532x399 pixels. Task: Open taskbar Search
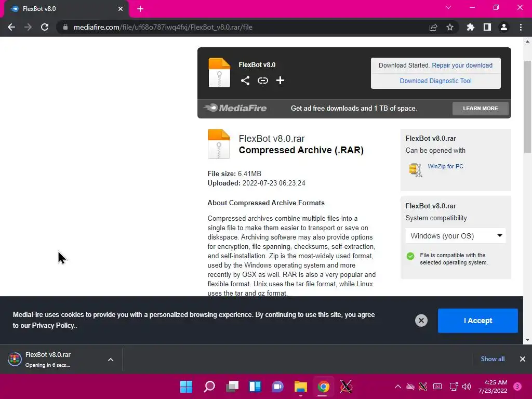tap(209, 387)
